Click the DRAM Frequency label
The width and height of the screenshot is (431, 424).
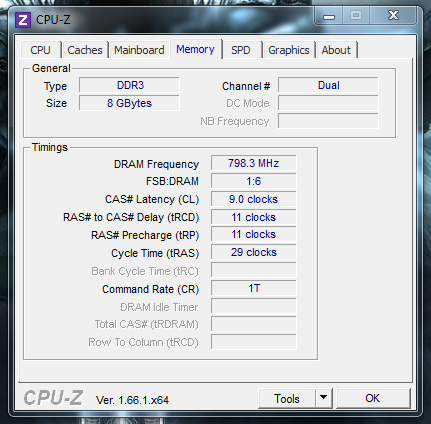pos(156,164)
